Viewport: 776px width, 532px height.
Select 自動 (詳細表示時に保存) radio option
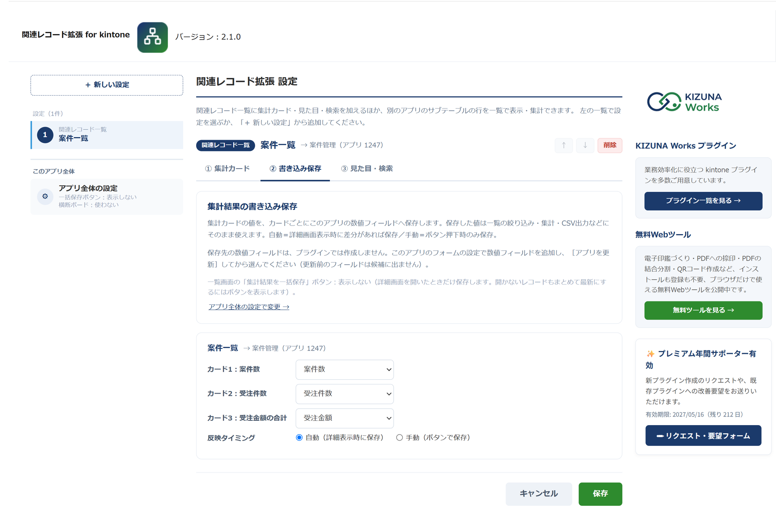(299, 438)
